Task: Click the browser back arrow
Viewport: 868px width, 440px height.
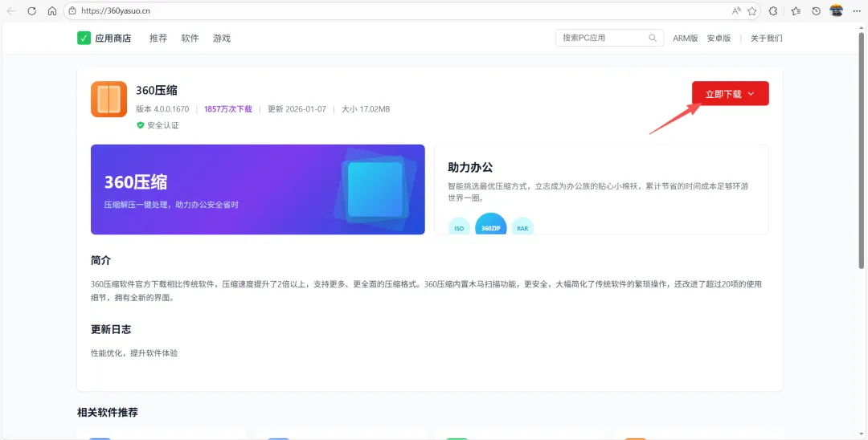Action: tap(11, 11)
